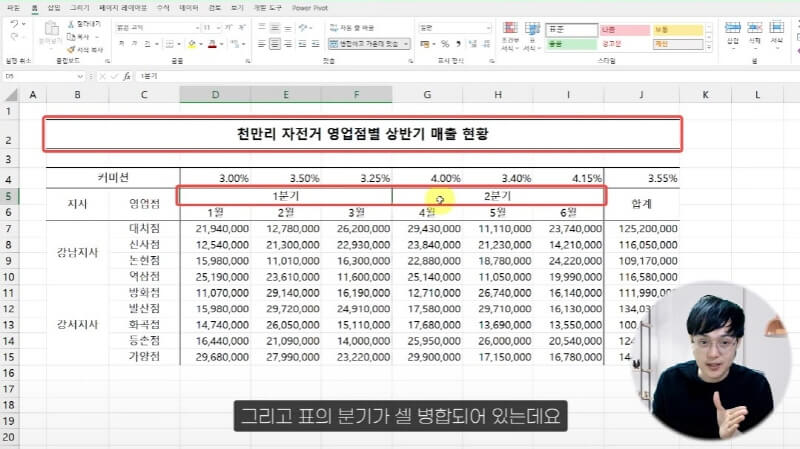The image size is (800, 449).
Task: Click the large Paste clipboard icon
Action: pos(51,30)
